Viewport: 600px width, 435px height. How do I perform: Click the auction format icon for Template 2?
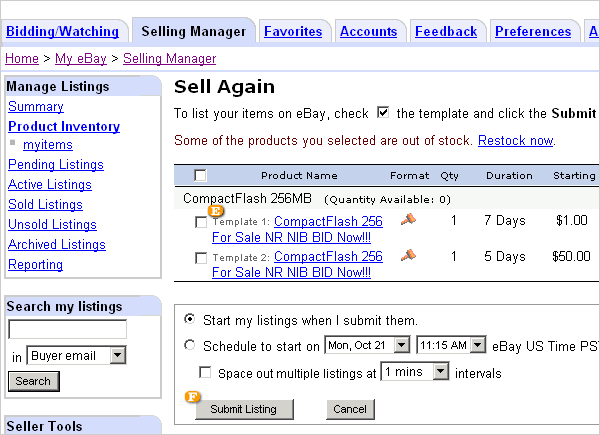(x=408, y=255)
